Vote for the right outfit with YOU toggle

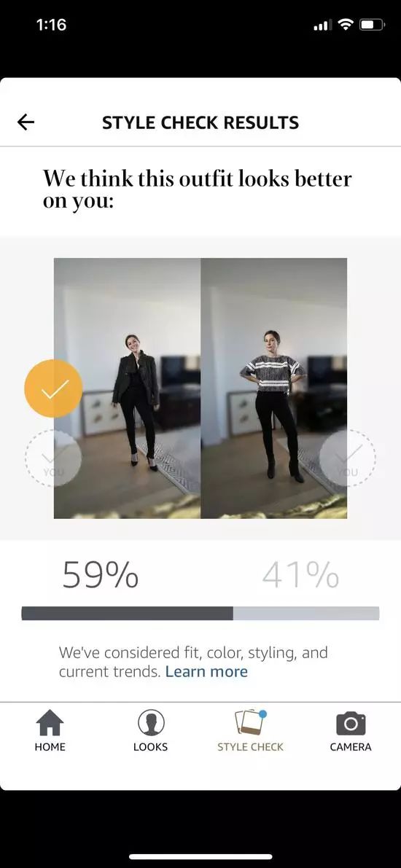347,458
